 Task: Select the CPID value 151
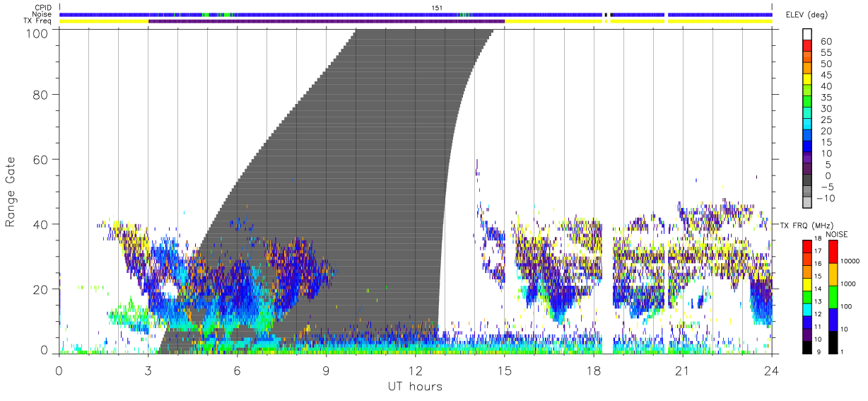point(437,8)
